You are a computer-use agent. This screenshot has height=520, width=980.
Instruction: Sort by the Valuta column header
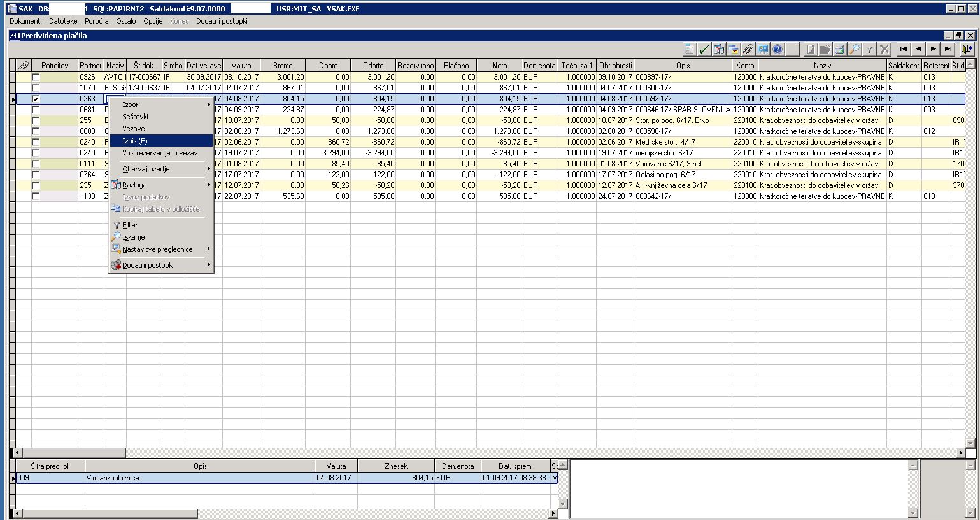pos(241,65)
